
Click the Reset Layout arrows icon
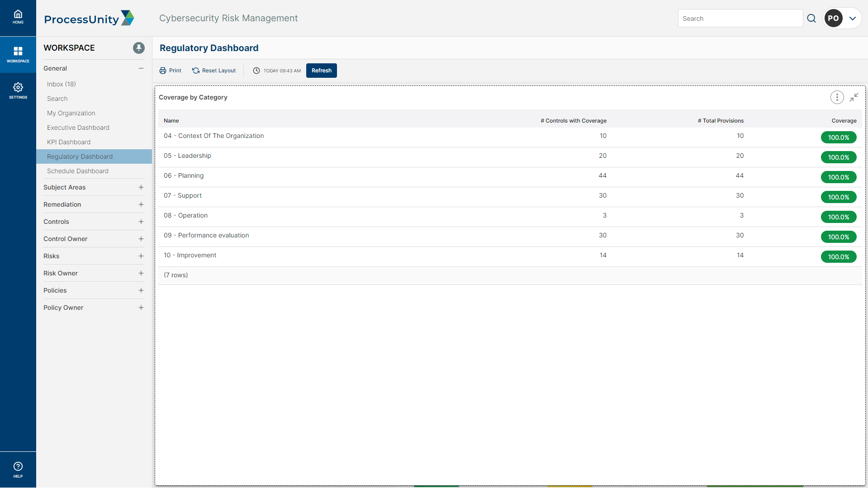[196, 71]
